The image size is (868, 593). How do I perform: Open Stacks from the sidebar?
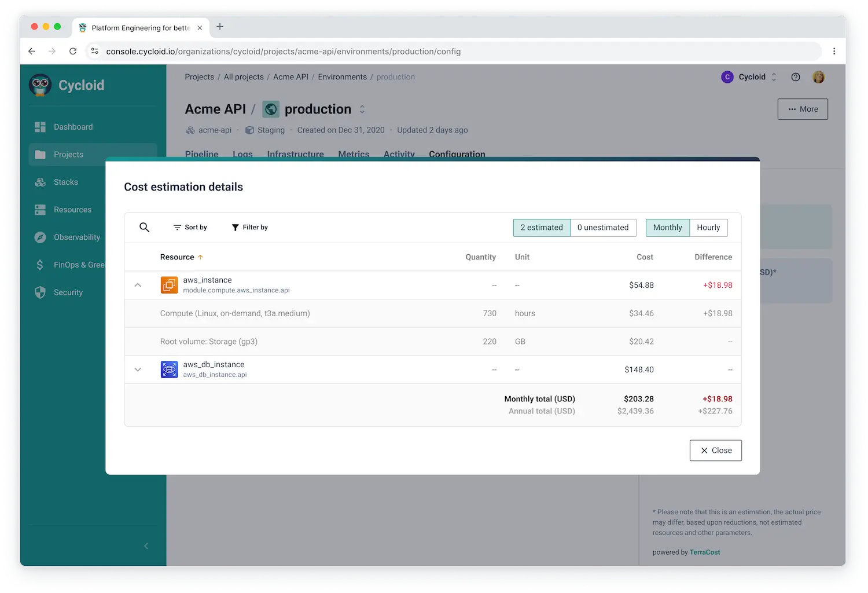pyautogui.click(x=65, y=182)
